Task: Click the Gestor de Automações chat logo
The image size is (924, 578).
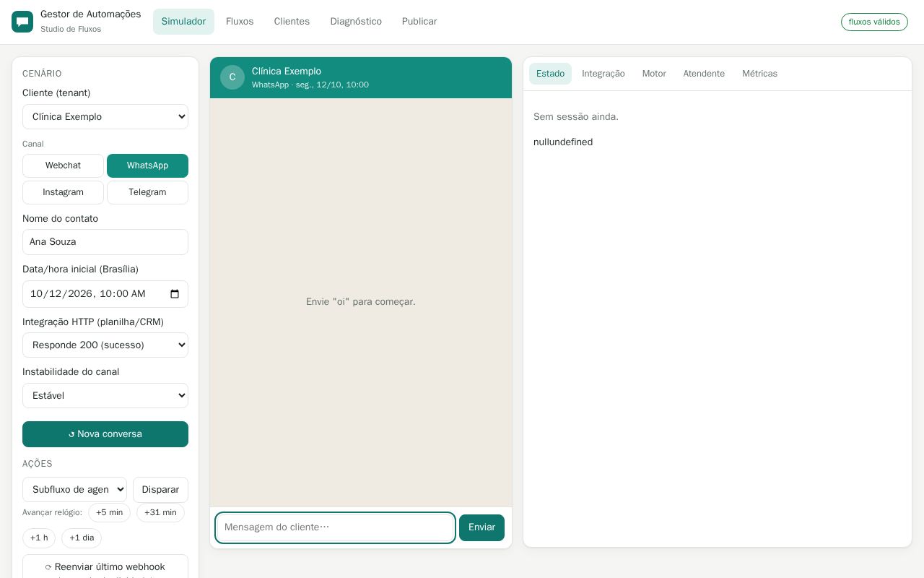Action: pos(22,22)
